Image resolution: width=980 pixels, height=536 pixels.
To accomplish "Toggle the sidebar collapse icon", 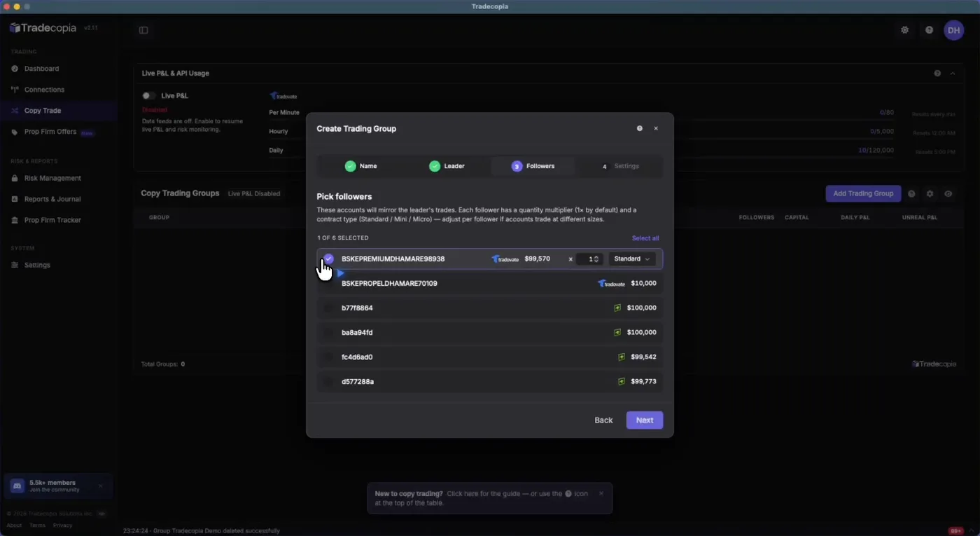I will click(143, 30).
